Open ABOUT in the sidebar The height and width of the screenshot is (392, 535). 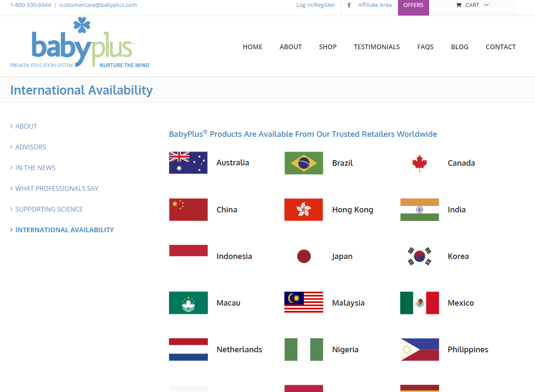[26, 126]
